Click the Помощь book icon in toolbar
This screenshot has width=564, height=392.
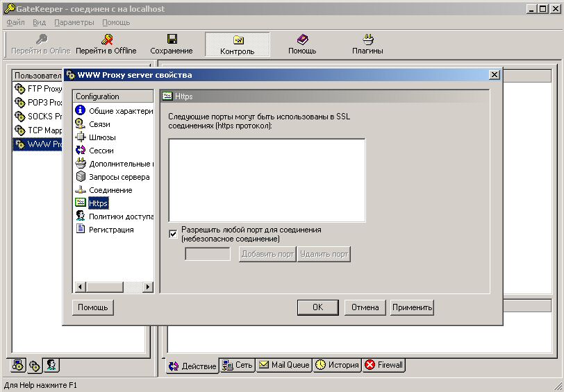pos(302,39)
